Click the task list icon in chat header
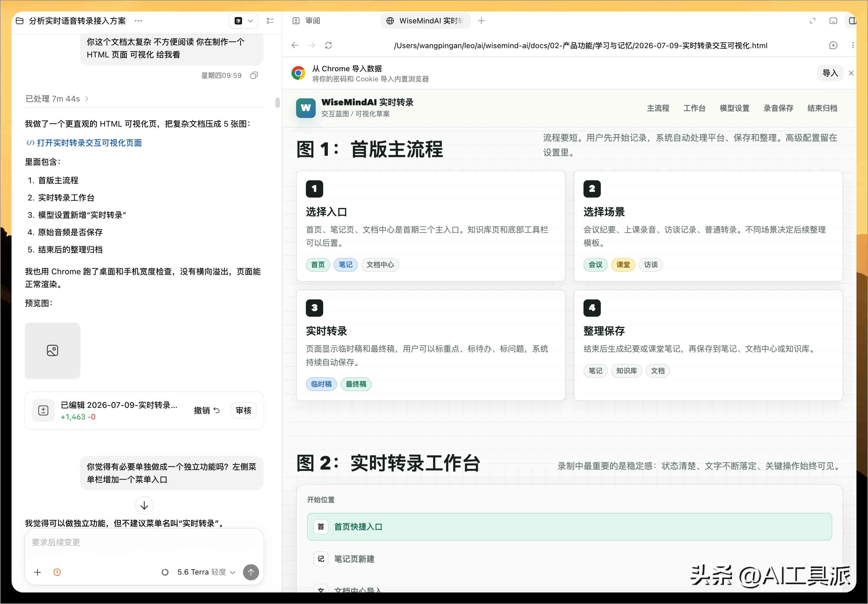The width and height of the screenshot is (868, 604). 270,21
